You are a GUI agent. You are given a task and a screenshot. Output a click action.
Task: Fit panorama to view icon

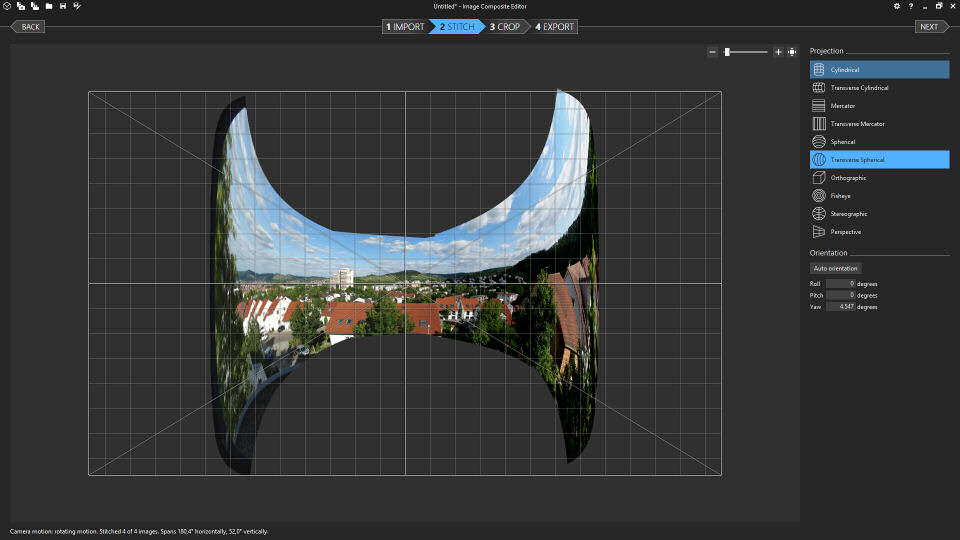[x=792, y=52]
